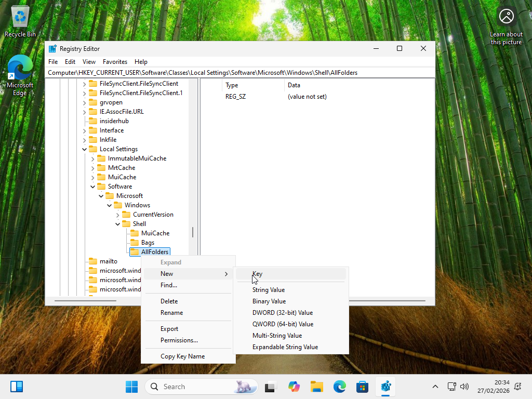The image size is (532, 399).
Task: Select the MuiCache folder under Shell
Action: pyautogui.click(x=155, y=233)
